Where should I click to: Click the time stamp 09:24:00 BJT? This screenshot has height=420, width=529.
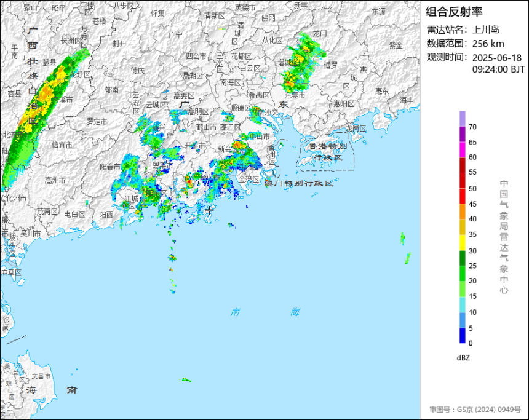tap(499, 69)
